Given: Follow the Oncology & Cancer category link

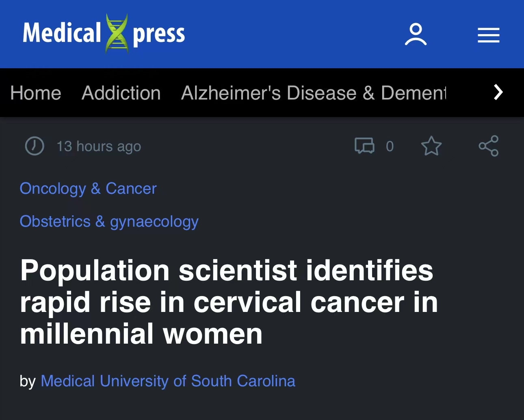Looking at the screenshot, I should [88, 188].
